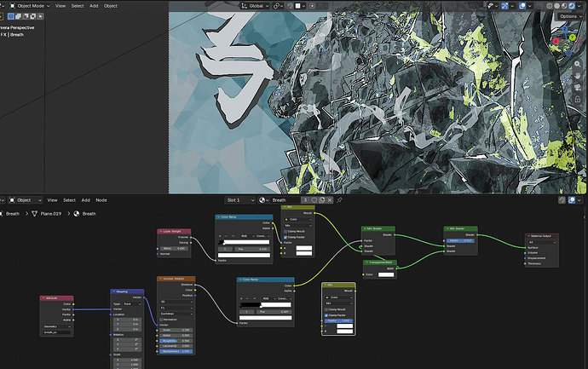
Task: Open the node editor Node menu
Action: pos(101,200)
